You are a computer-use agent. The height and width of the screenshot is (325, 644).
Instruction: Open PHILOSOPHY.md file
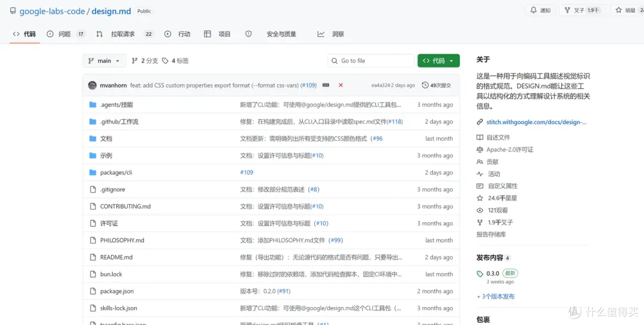(122, 240)
